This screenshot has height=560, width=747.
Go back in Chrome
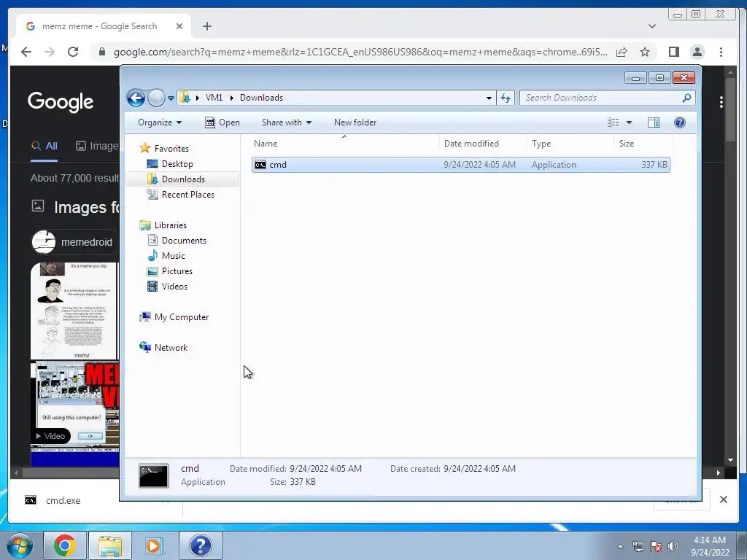tap(26, 52)
